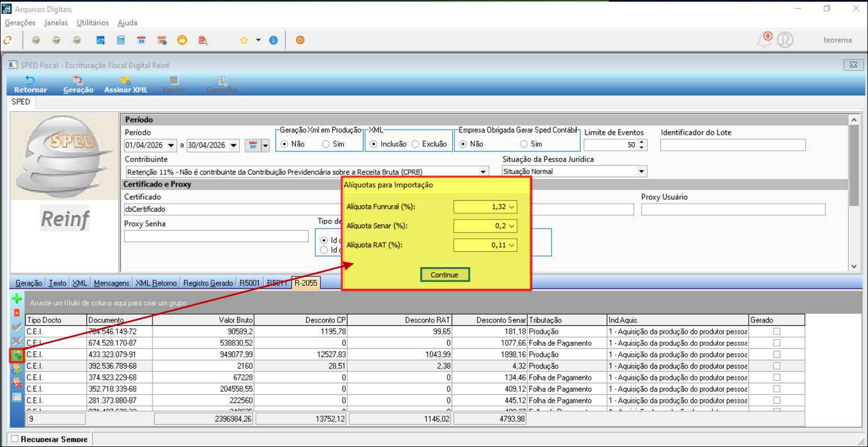The height and width of the screenshot is (447, 868).
Task: Open the Ajuda menu
Action: point(127,23)
